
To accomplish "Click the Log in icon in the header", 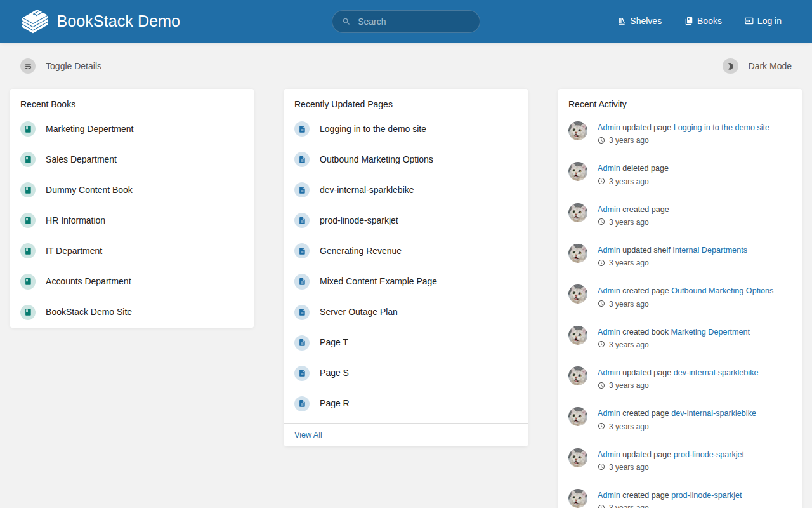I will pyautogui.click(x=747, y=20).
